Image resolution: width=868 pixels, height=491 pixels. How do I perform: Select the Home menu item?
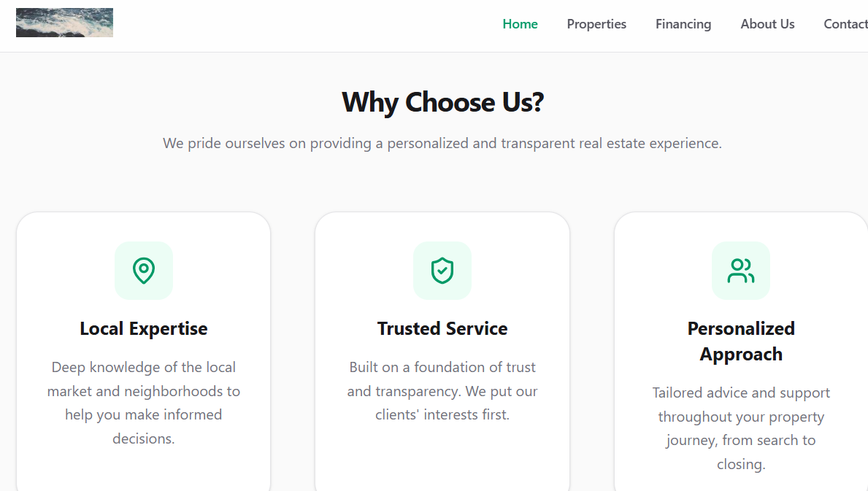[520, 24]
